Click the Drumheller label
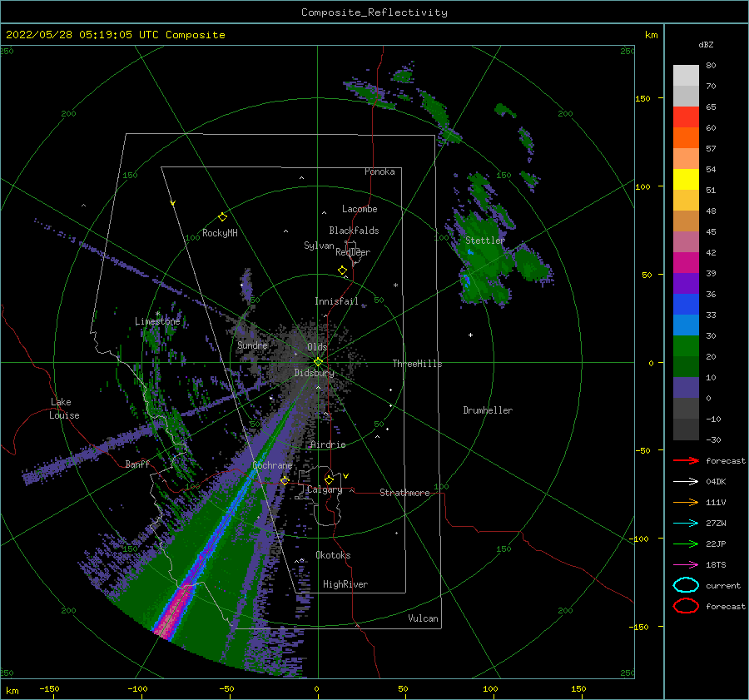The image size is (749, 700). tap(488, 410)
